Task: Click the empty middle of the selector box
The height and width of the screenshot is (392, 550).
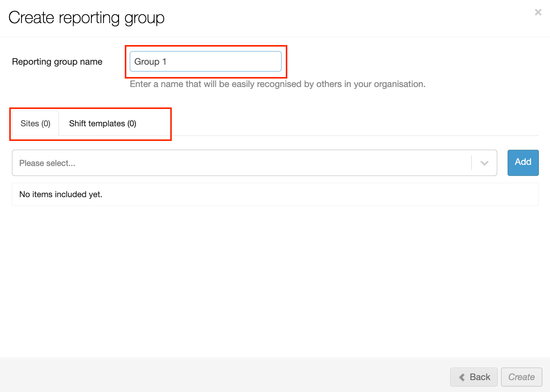Action: pos(270,163)
